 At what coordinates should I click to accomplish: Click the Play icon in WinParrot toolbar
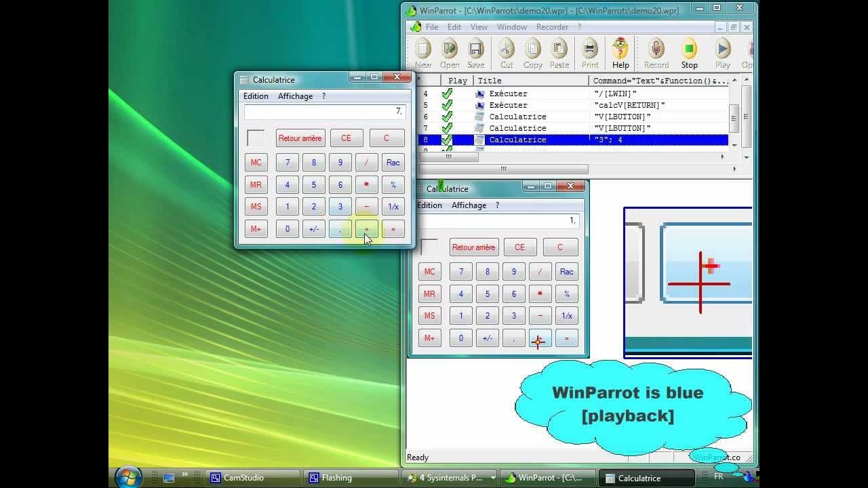pyautogui.click(x=723, y=53)
